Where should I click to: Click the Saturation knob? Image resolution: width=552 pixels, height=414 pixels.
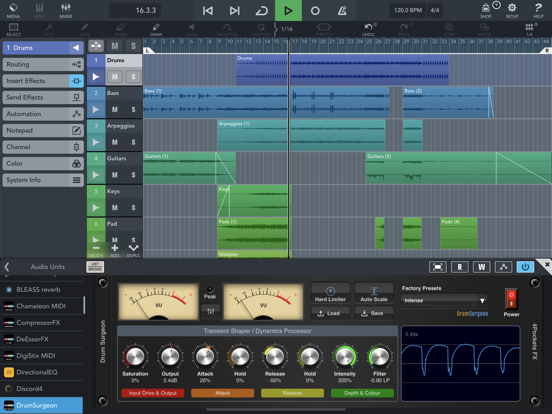point(135,357)
